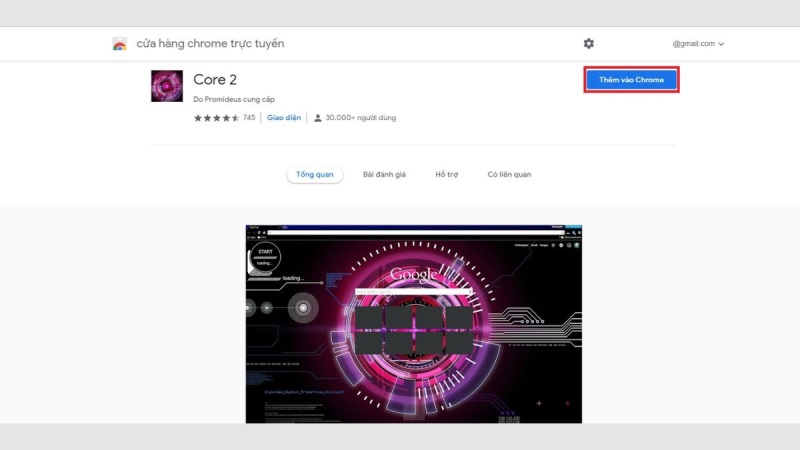Screen dimensions: 800x450
Task: Switch to the Bài đánh giá tab
Action: click(384, 174)
